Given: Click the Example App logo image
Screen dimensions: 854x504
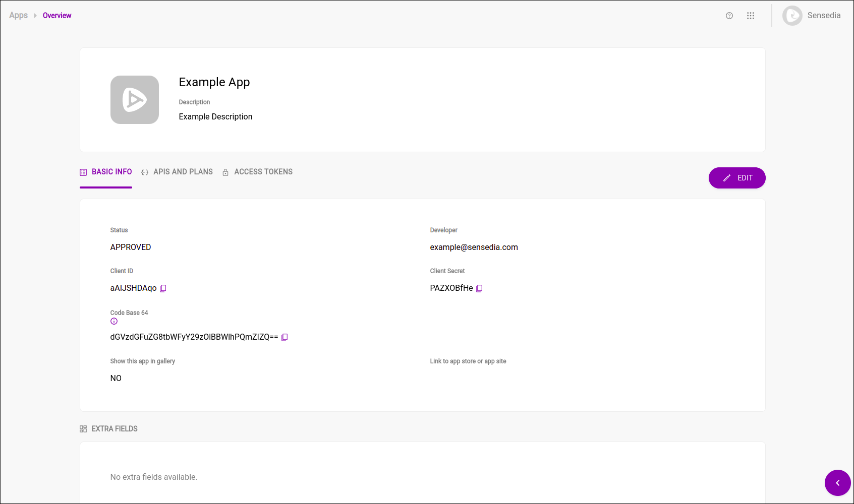Looking at the screenshot, I should click(x=135, y=100).
